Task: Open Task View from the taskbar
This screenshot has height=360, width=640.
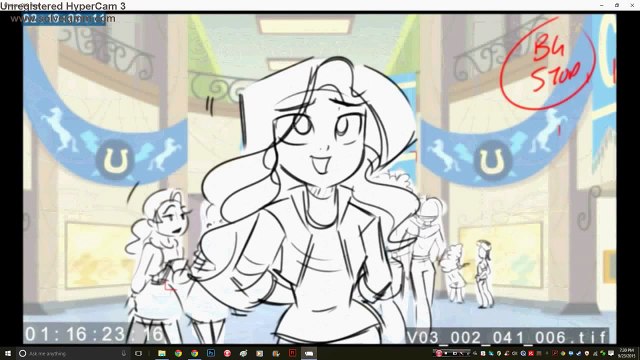Action: [x=138, y=353]
